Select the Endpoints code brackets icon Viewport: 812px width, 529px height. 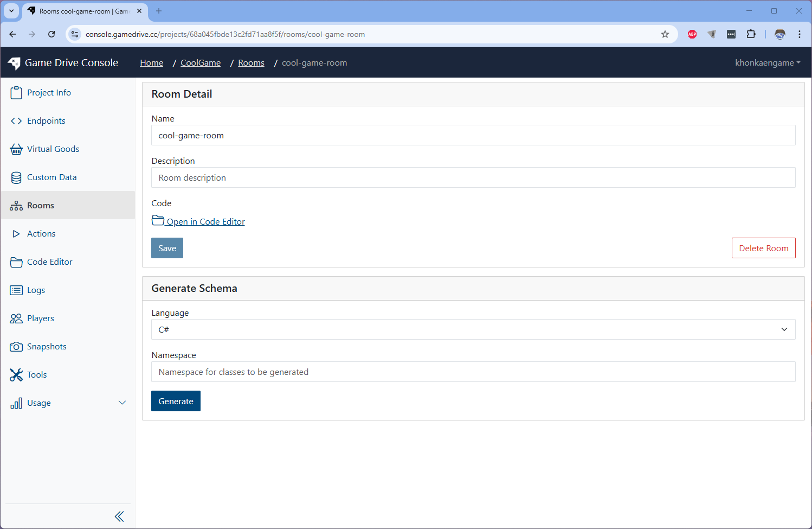click(x=16, y=121)
